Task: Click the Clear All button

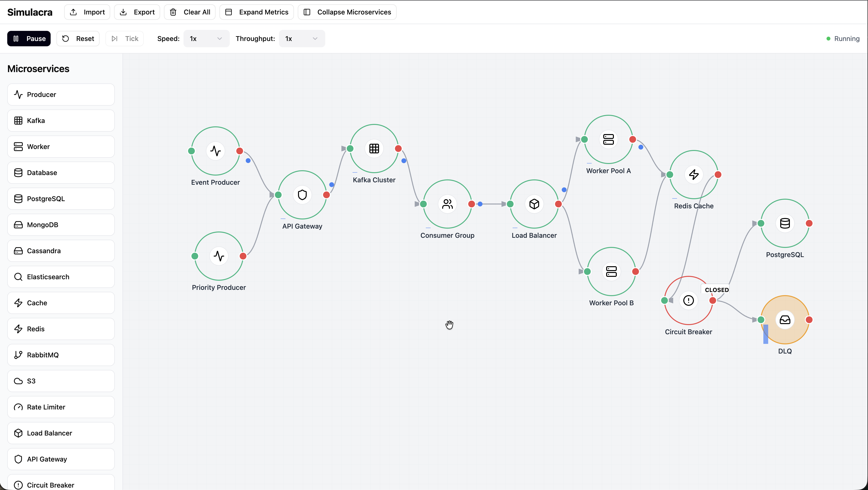Action: [x=190, y=12]
